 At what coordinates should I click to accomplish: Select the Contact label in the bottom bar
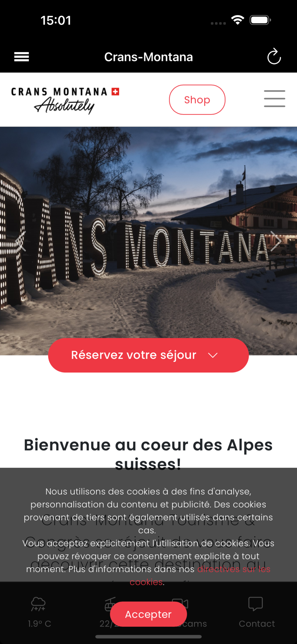(x=257, y=624)
